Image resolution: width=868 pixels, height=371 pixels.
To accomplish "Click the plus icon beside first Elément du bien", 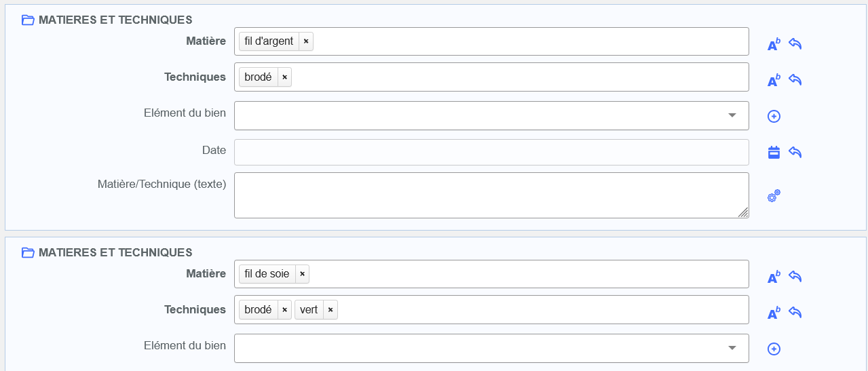I will point(774,116).
